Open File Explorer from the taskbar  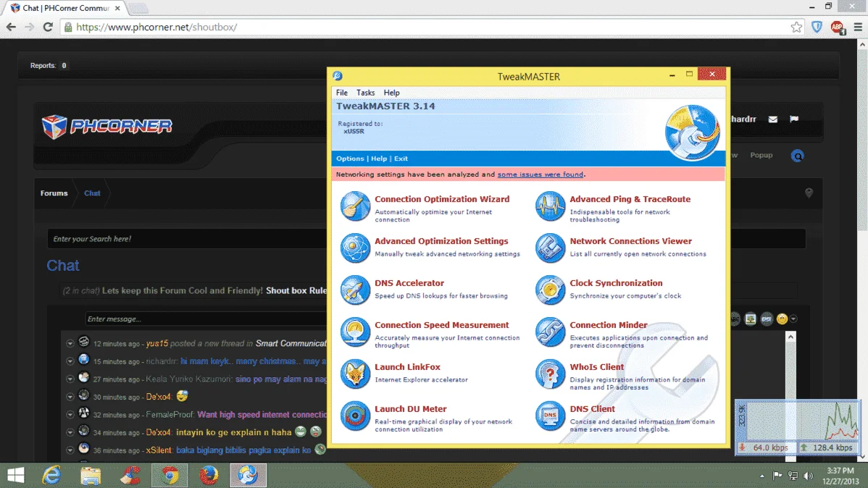point(91,475)
